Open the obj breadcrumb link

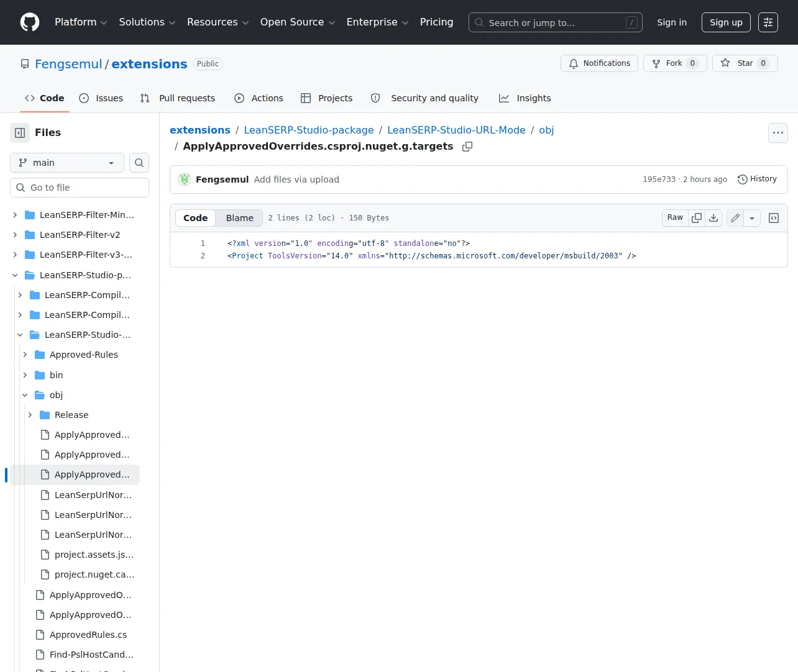(546, 130)
